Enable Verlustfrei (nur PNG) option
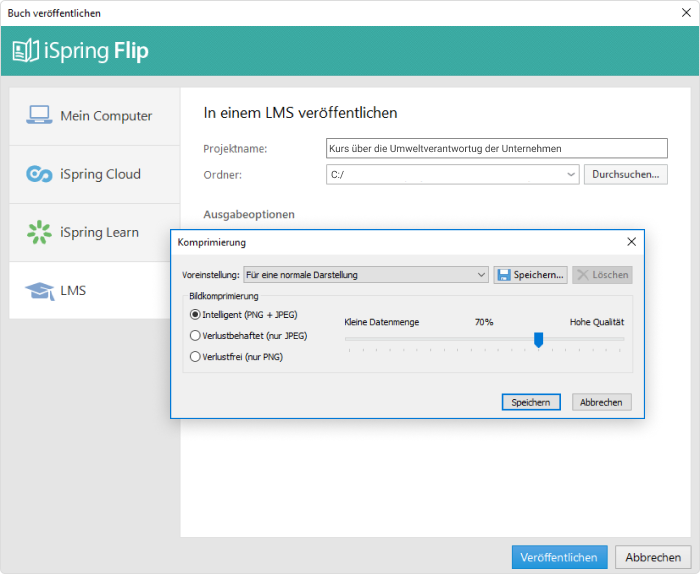 [x=195, y=357]
